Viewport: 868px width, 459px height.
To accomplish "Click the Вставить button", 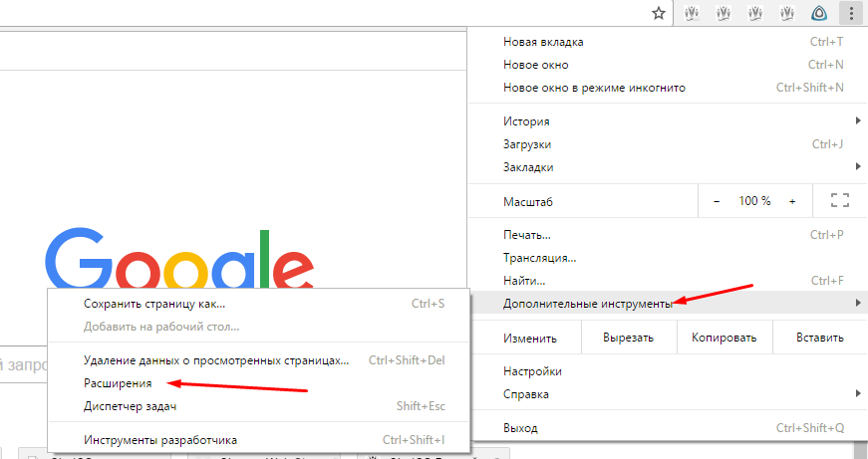I will (820, 338).
